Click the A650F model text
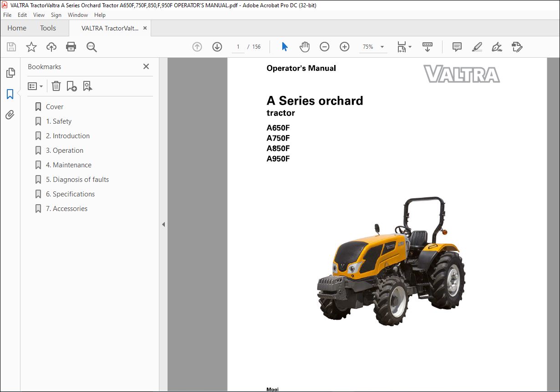 tap(278, 128)
